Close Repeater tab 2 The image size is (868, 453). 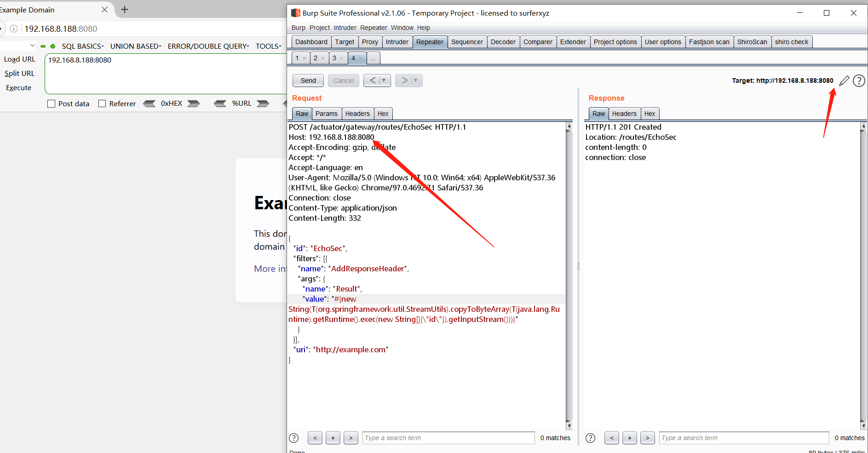[x=323, y=58]
